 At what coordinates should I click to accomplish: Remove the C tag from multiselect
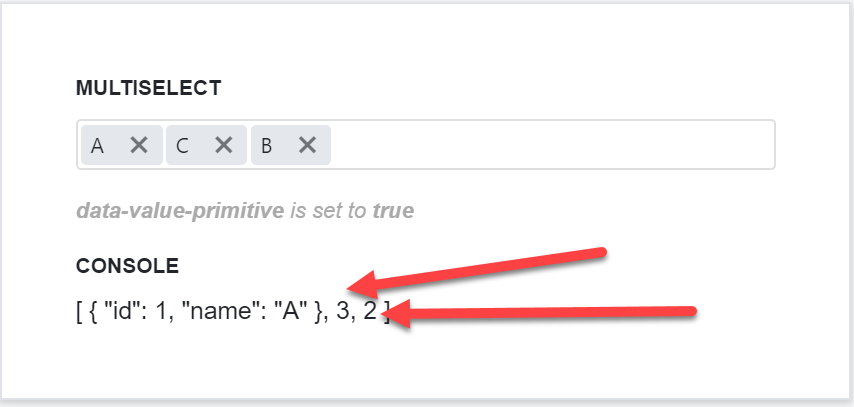224,145
